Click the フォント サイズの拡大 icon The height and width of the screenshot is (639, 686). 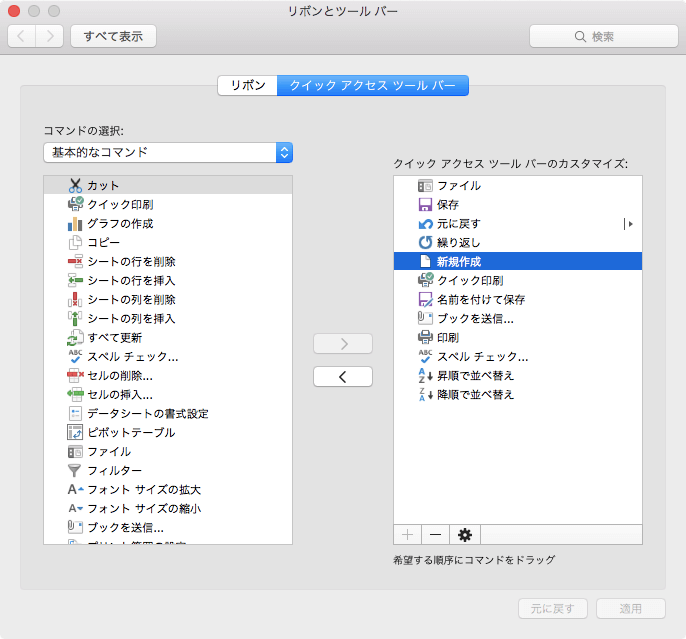point(75,489)
